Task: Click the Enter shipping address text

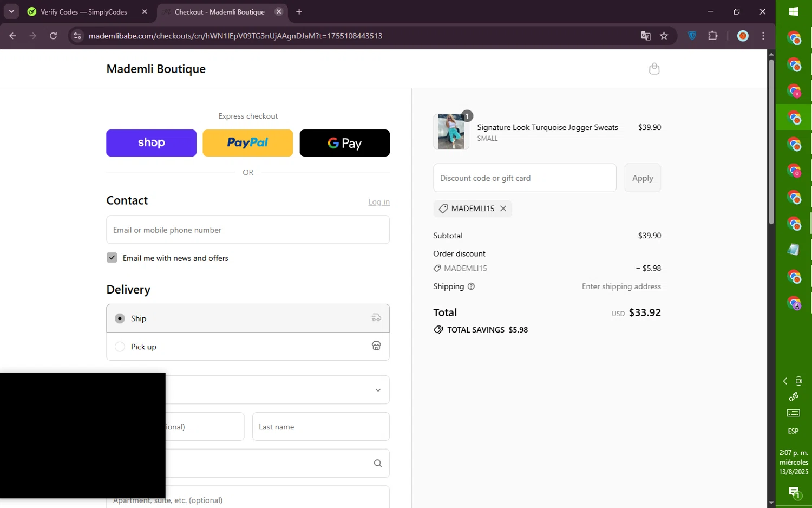Action: (x=621, y=286)
